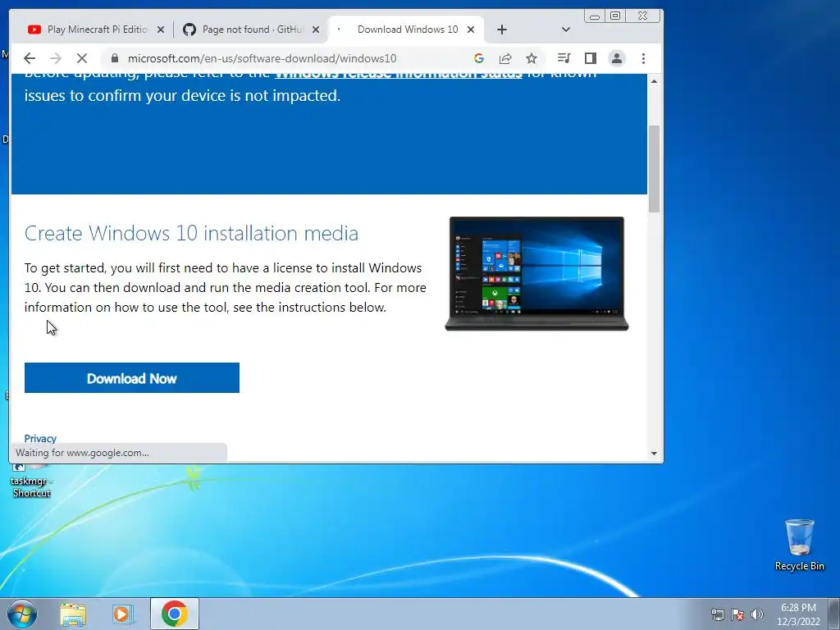The height and width of the screenshot is (630, 840).
Task: Select the taskmgr Shortcut desktop icon
Action: [31, 481]
